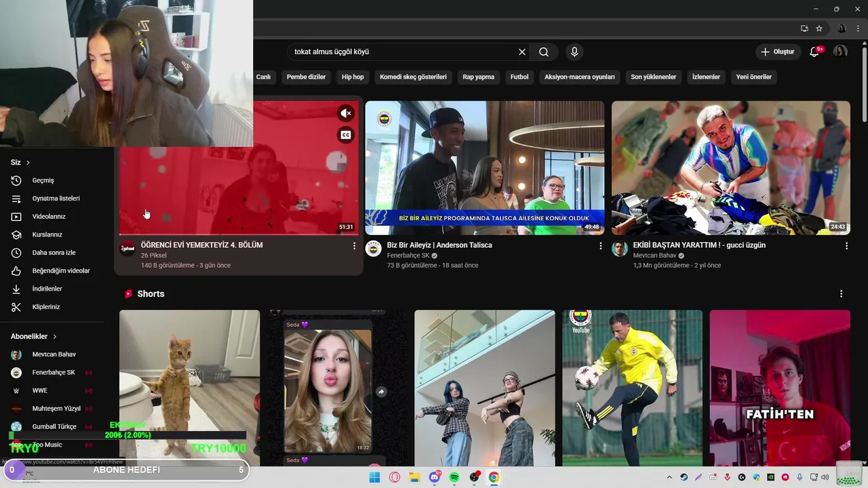This screenshot has height=488, width=868.
Task: Open Daha sonra izle list
Action: (x=54, y=253)
